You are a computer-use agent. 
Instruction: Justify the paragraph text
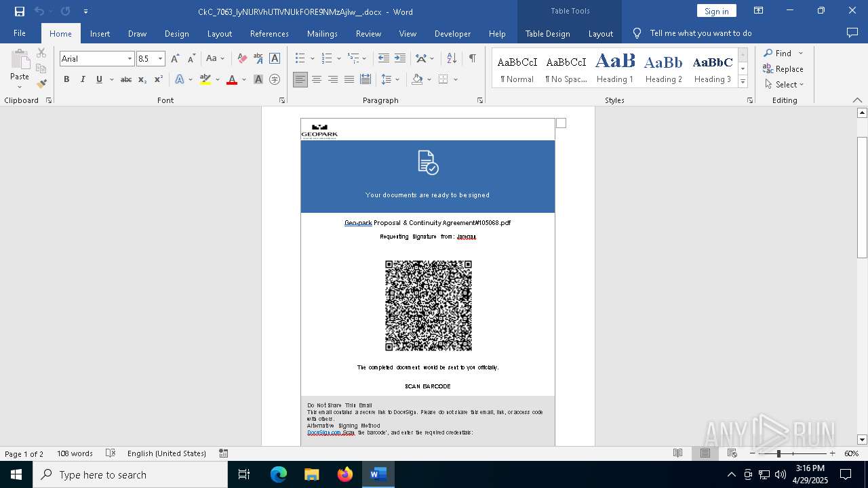(x=349, y=79)
